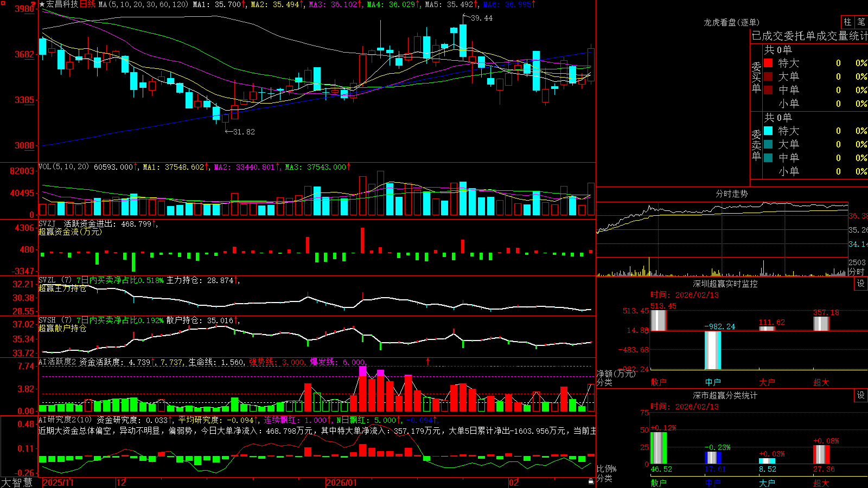Click the 散户 bar valued 513.45
868x488 pixels.
(659, 320)
